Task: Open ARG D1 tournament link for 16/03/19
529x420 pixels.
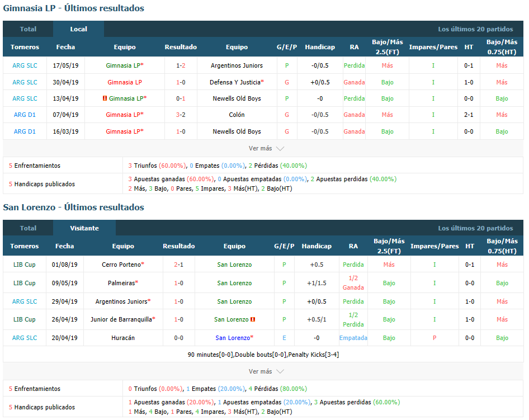Action: tap(25, 131)
